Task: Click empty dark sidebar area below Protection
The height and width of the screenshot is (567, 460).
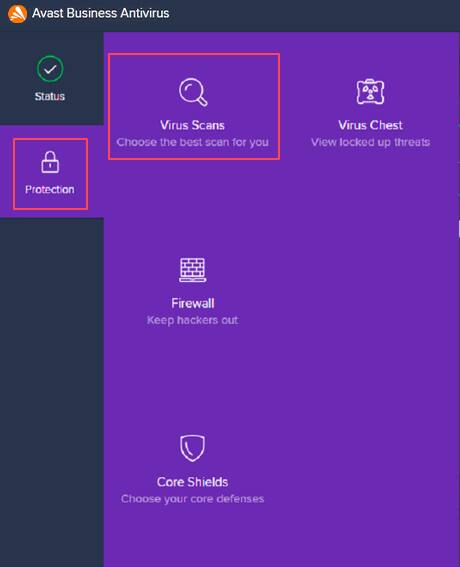Action: pyautogui.click(x=52, y=392)
